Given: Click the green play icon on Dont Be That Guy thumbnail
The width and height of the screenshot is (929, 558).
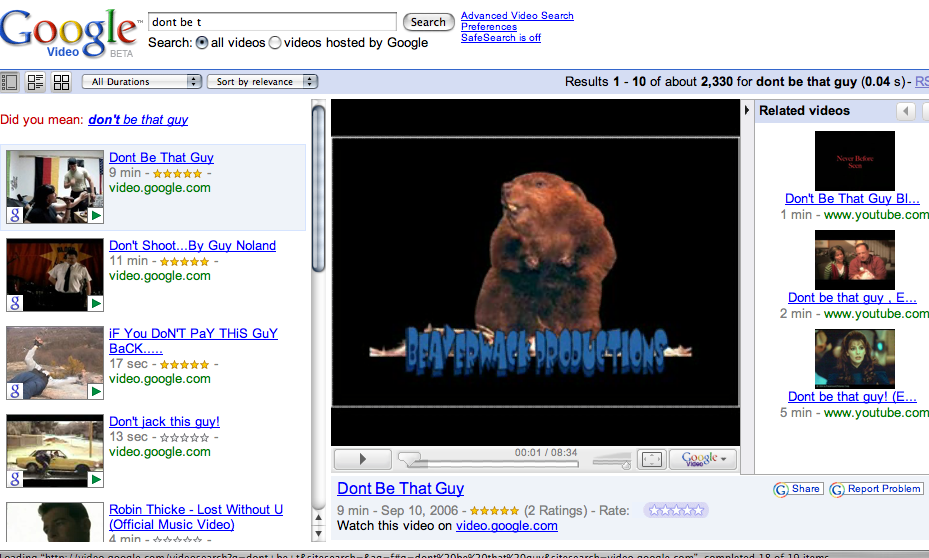Looking at the screenshot, I should 96,216.
